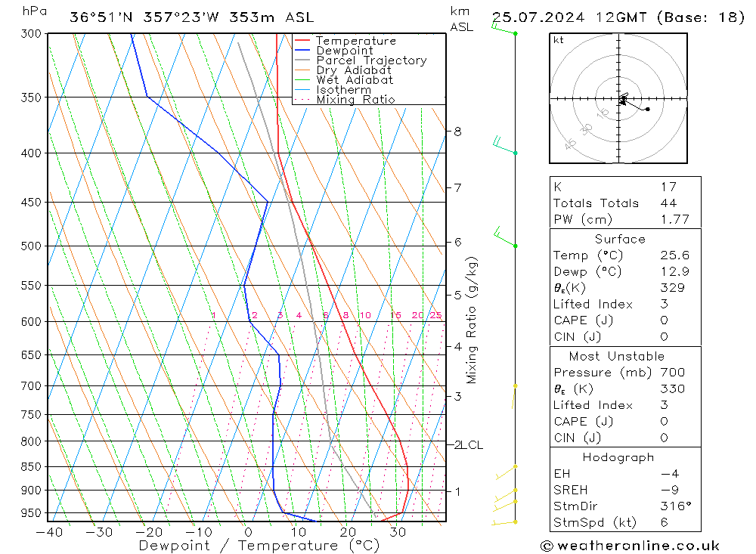Click the surface Temp value 25.6

pos(674,255)
